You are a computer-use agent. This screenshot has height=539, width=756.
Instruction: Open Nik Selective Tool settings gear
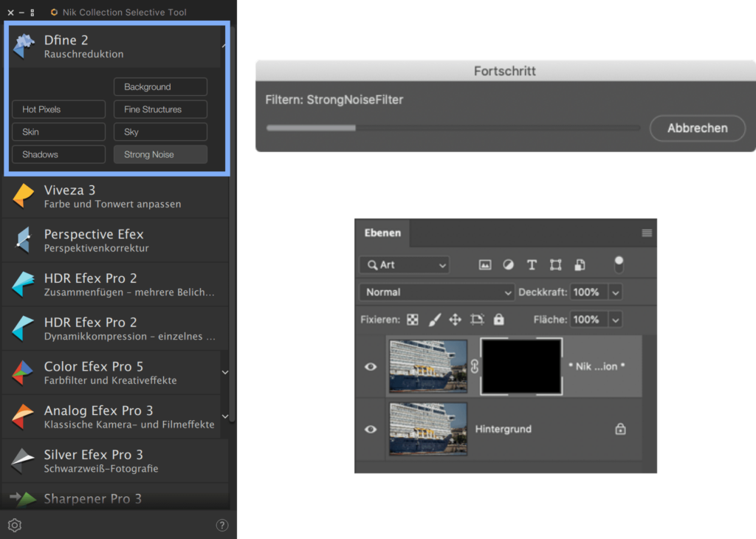[15, 525]
